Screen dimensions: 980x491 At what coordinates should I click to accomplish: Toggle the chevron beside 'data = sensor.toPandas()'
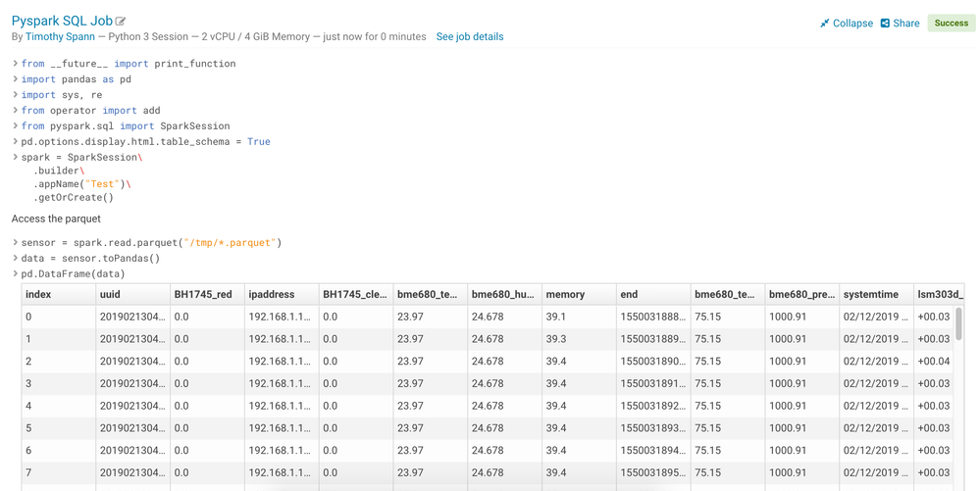16,258
